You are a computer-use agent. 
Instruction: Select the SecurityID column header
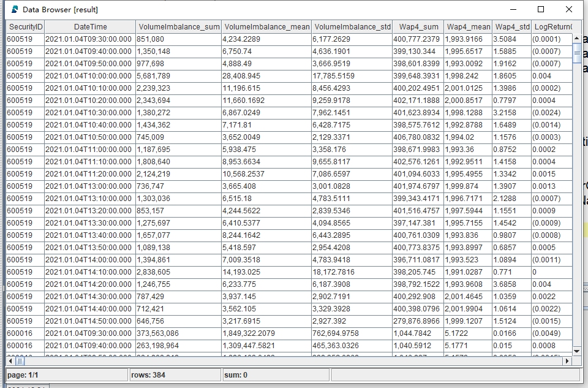(25, 27)
